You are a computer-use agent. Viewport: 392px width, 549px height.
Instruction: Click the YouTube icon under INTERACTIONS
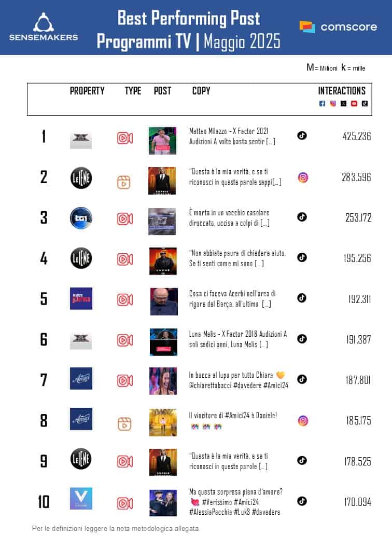click(354, 103)
